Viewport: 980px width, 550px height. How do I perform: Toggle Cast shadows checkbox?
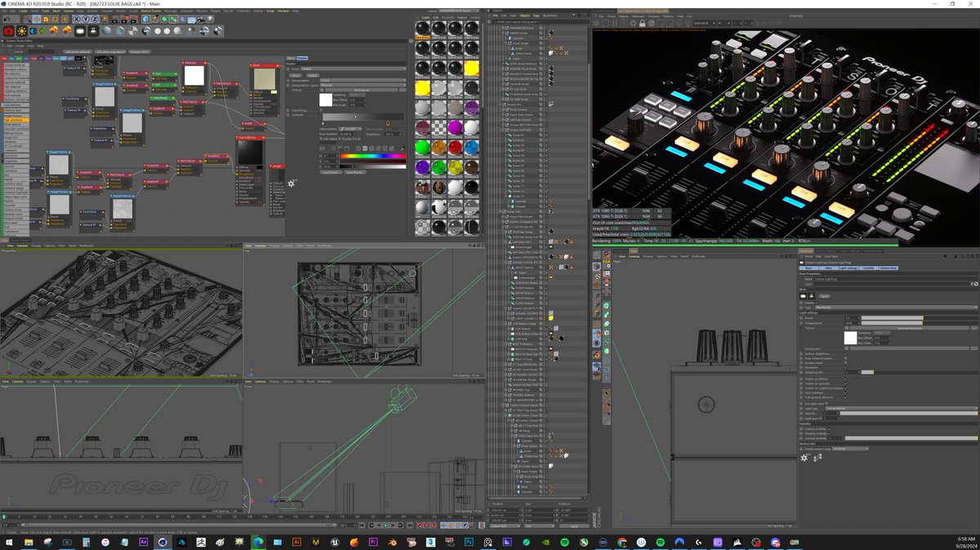tap(845, 393)
